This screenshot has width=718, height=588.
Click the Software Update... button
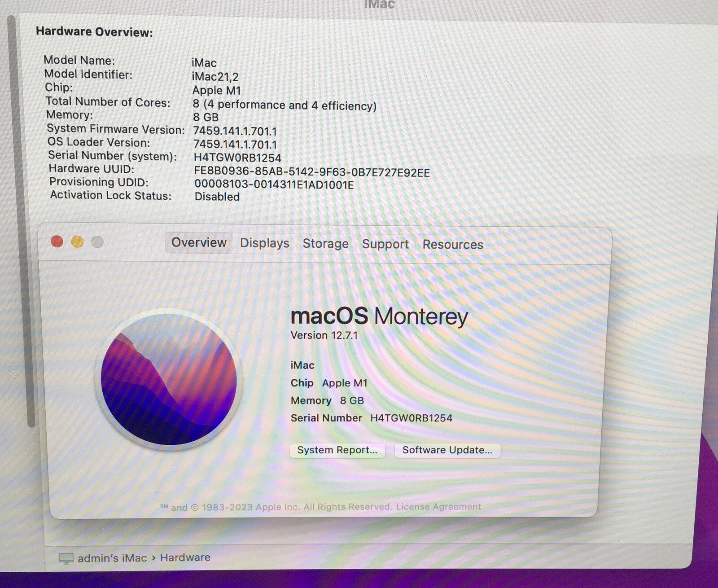(447, 450)
